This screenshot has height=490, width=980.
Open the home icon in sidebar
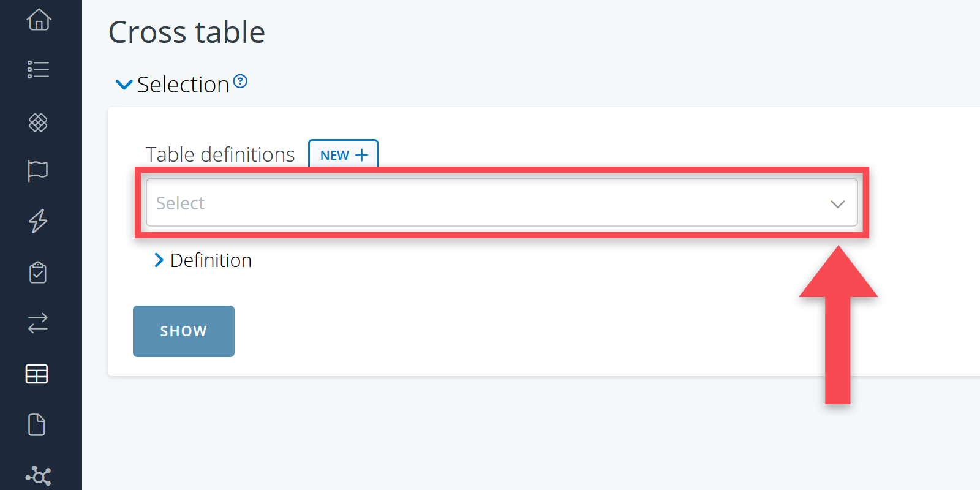39,20
